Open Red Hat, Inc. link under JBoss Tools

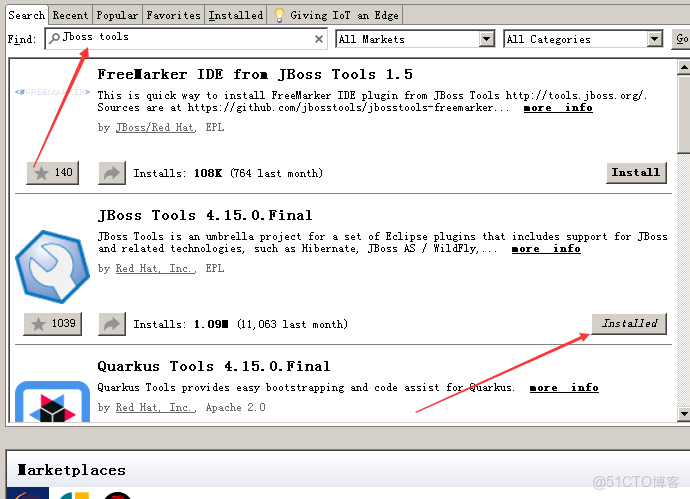(x=155, y=268)
